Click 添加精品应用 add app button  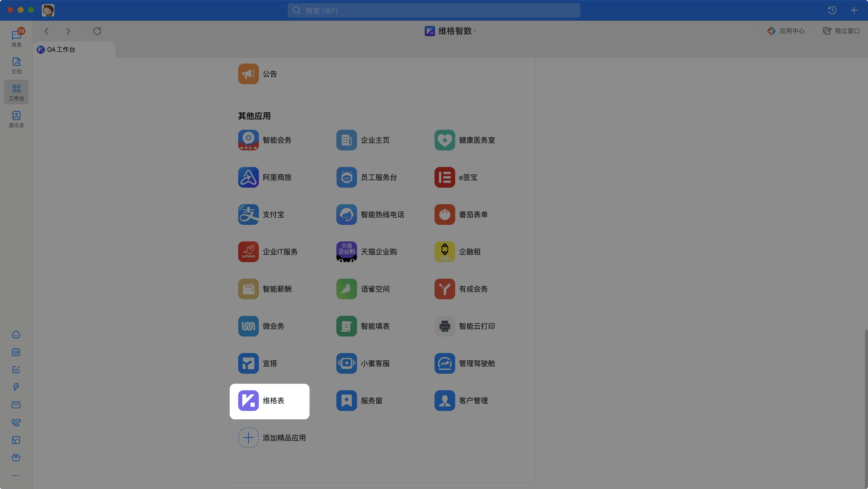[x=248, y=438]
